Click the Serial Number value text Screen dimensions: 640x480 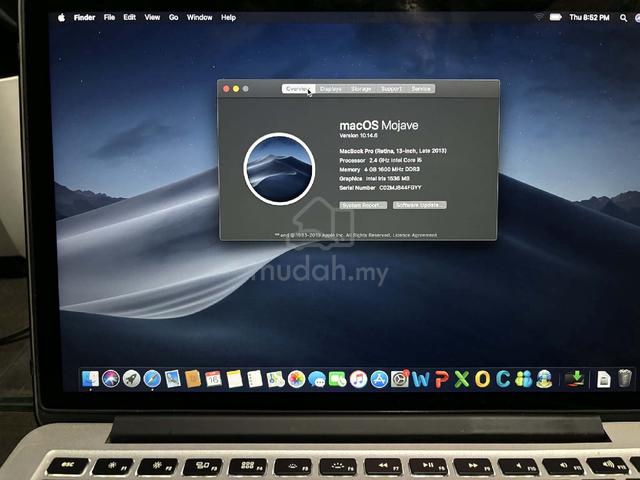click(400, 188)
